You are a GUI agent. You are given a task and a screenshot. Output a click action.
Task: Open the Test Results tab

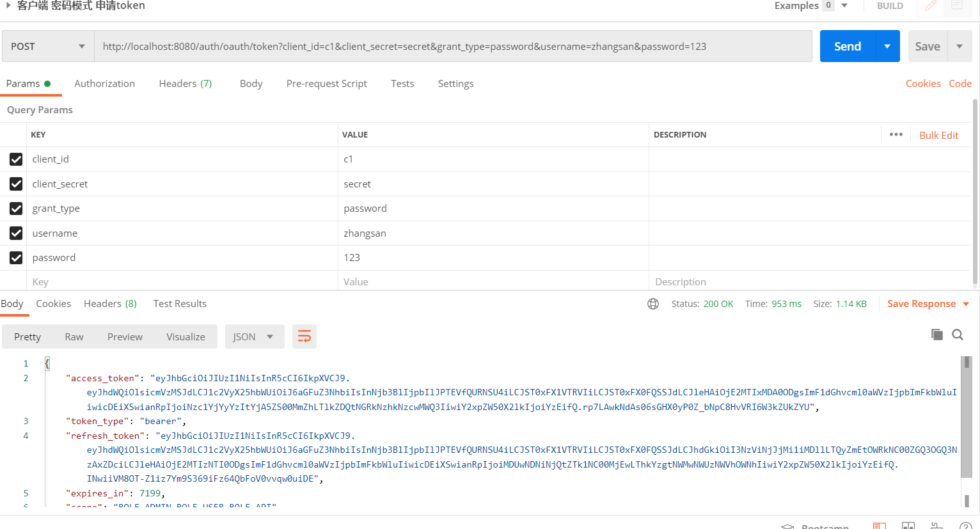[180, 304]
